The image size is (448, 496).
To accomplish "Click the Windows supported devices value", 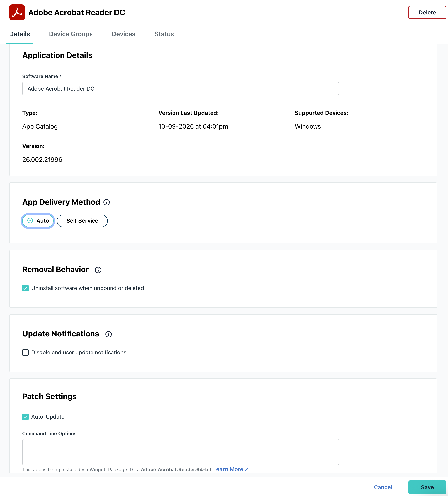I will click(x=308, y=126).
